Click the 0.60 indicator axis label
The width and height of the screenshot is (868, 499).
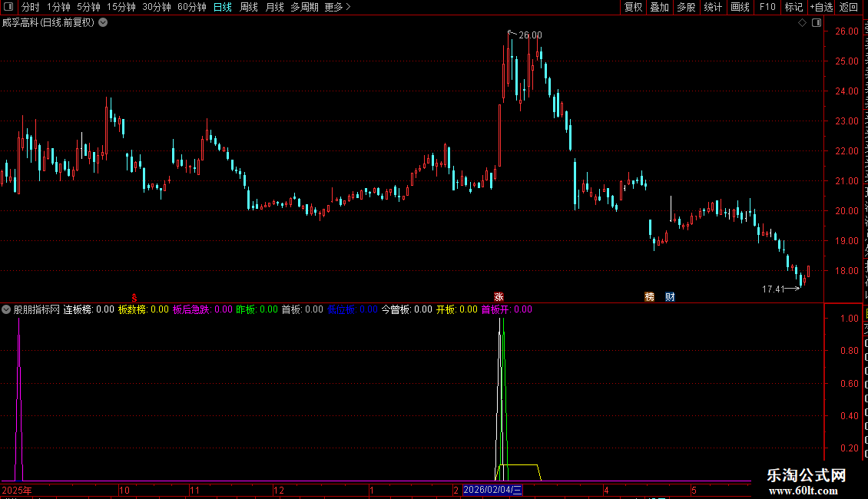coord(849,383)
